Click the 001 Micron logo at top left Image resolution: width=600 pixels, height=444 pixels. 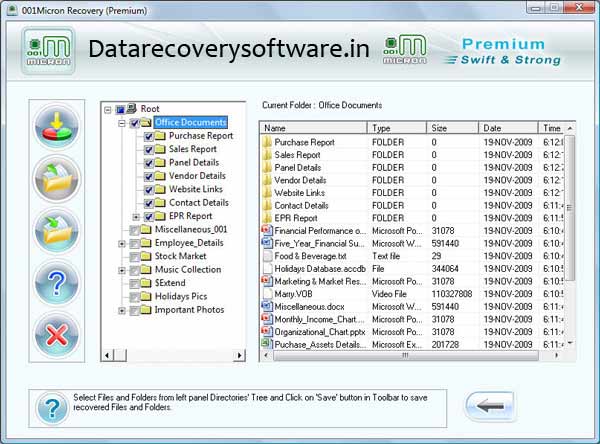coord(48,51)
